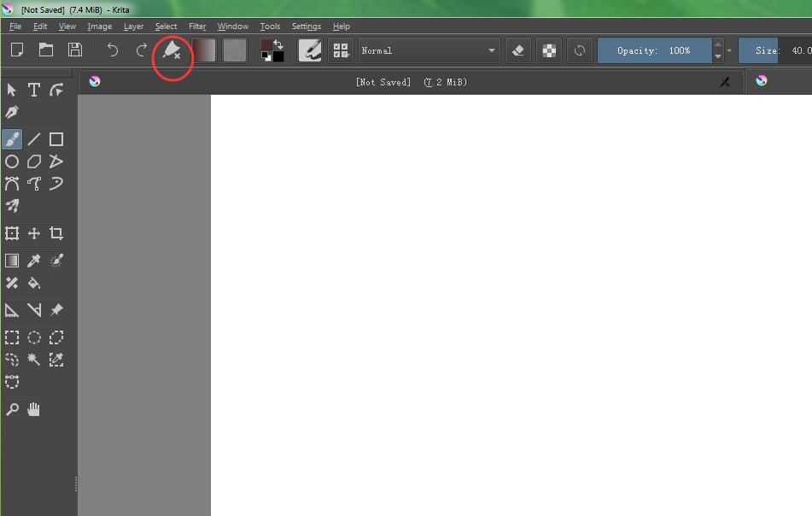
Task: Open an existing document
Action: 46,50
